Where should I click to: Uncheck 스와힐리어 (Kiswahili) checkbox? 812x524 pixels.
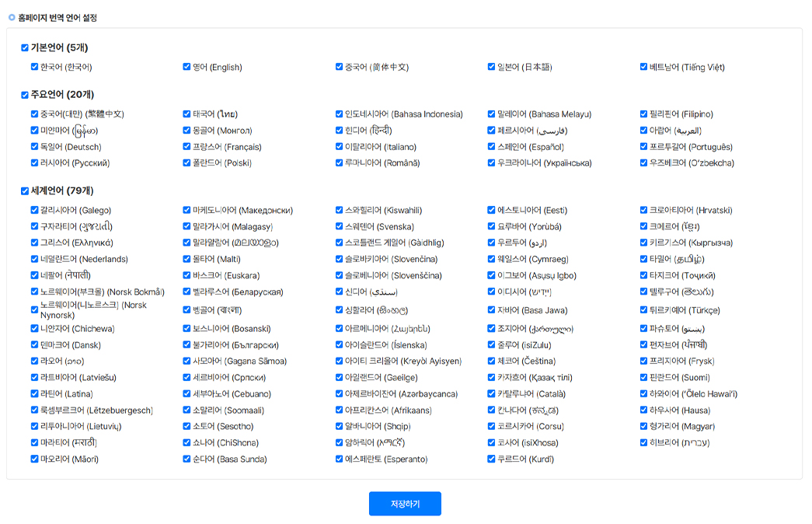point(340,210)
